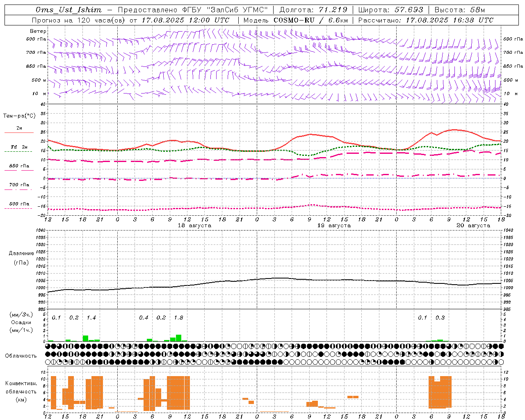Click the Тем-ра(°C) axis label
This screenshot has height=420, width=525.
pos(19,116)
